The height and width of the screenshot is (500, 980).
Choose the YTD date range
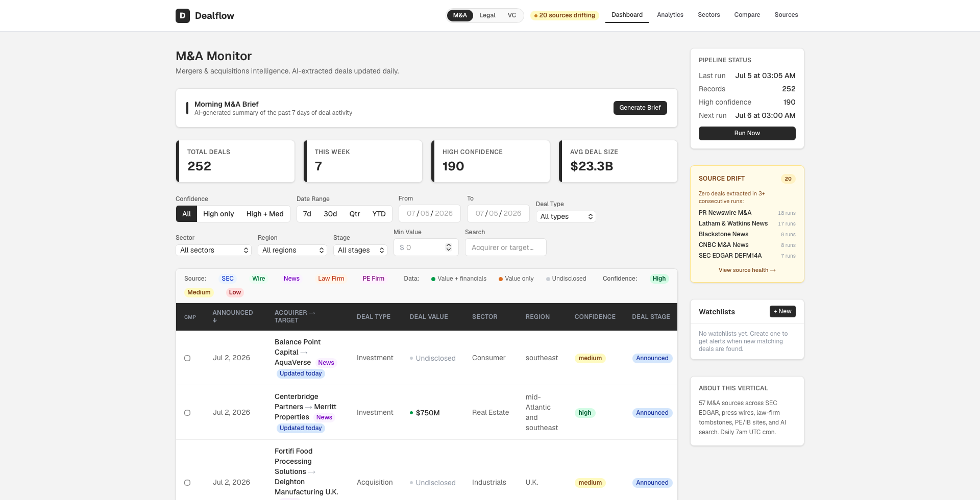coord(379,214)
